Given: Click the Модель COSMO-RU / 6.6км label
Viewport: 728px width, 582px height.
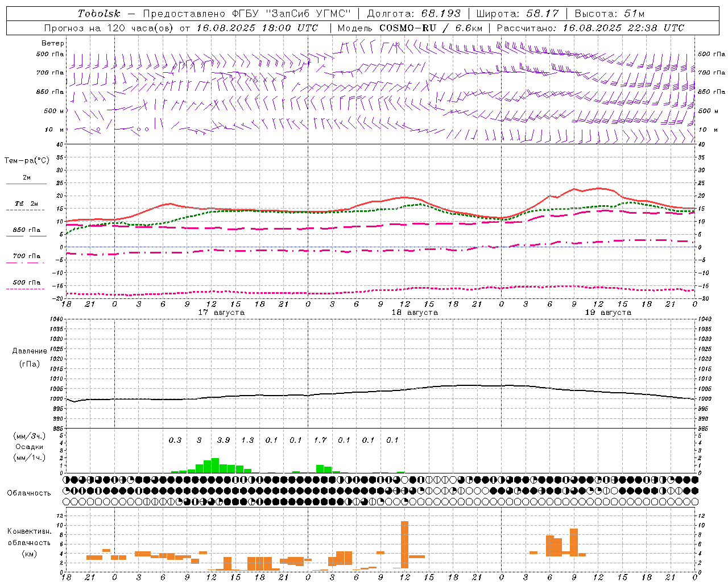Looking at the screenshot, I should pos(410,28).
